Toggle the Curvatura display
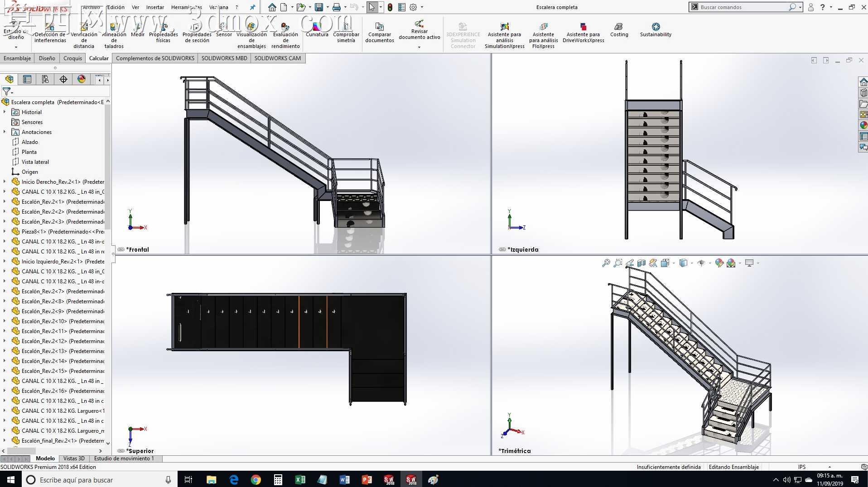 point(317,30)
